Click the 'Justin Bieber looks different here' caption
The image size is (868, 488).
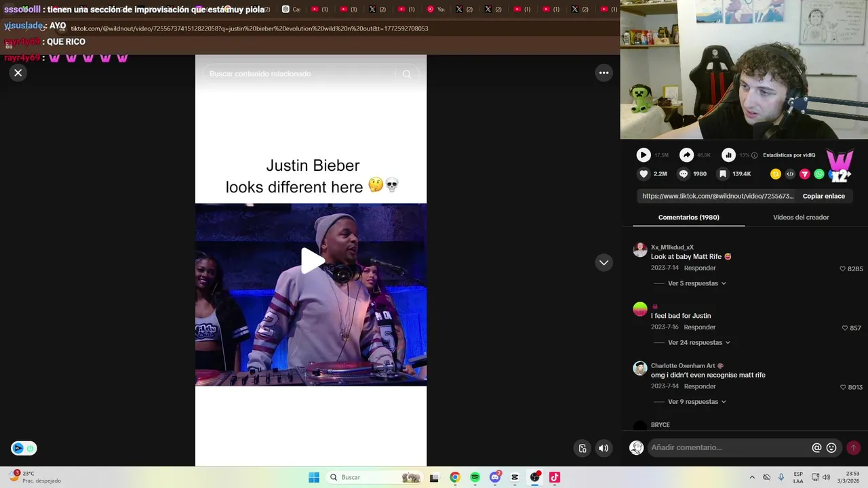(x=313, y=176)
